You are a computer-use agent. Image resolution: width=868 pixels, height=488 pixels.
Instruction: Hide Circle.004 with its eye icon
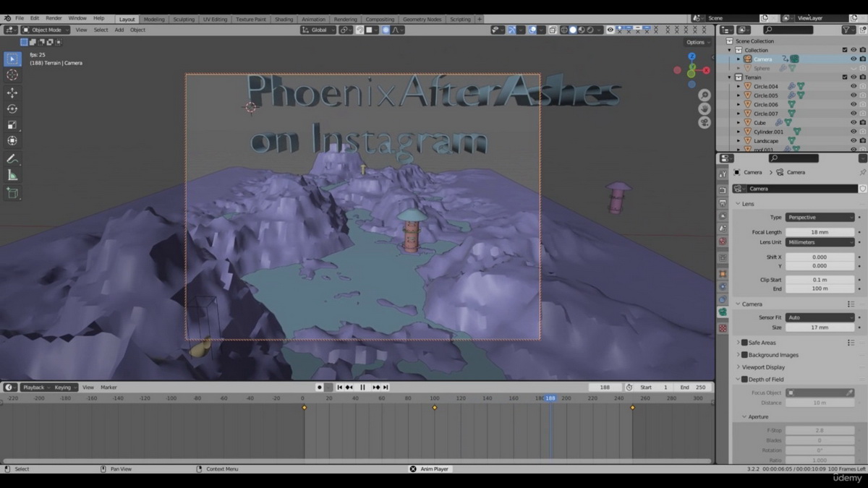click(854, 86)
